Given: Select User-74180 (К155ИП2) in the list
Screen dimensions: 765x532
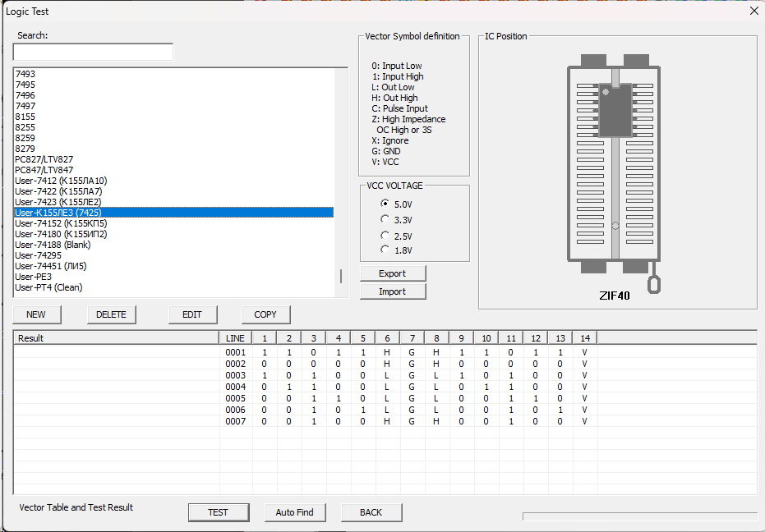Looking at the screenshot, I should point(61,234).
